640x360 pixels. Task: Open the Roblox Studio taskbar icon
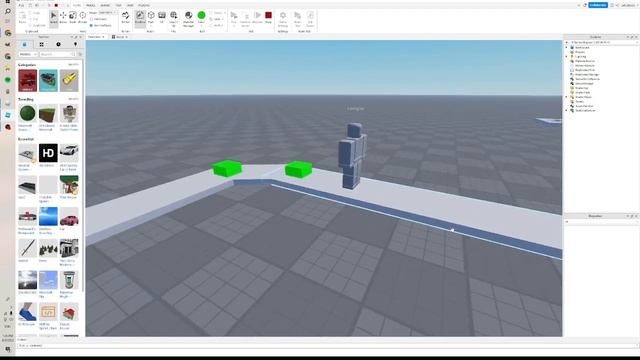(8, 116)
